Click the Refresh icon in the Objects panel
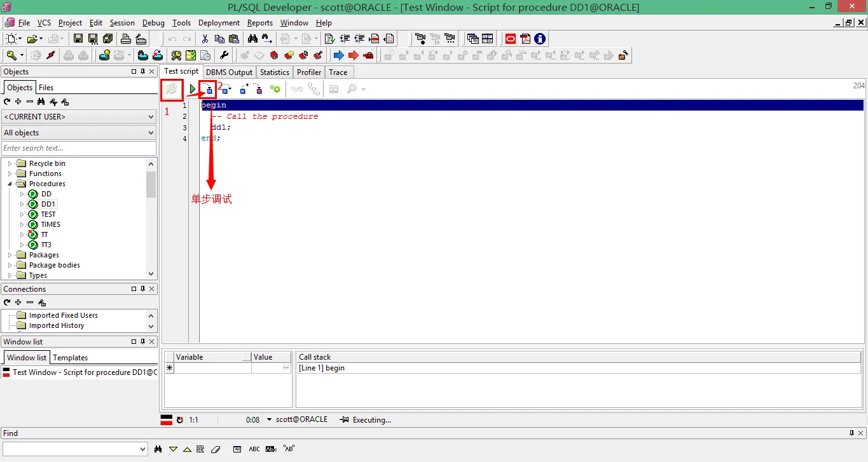The width and height of the screenshot is (868, 462). click(7, 102)
